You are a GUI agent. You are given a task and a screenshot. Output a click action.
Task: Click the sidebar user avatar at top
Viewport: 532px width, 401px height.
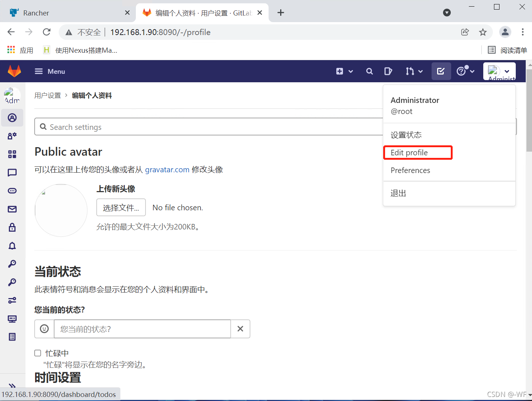pyautogui.click(x=12, y=96)
